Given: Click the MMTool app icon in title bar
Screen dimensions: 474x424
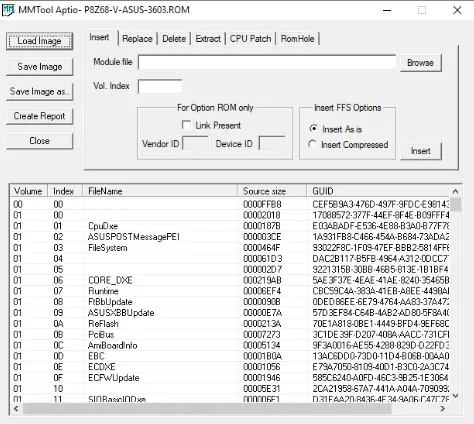Looking at the screenshot, I should [8, 10].
